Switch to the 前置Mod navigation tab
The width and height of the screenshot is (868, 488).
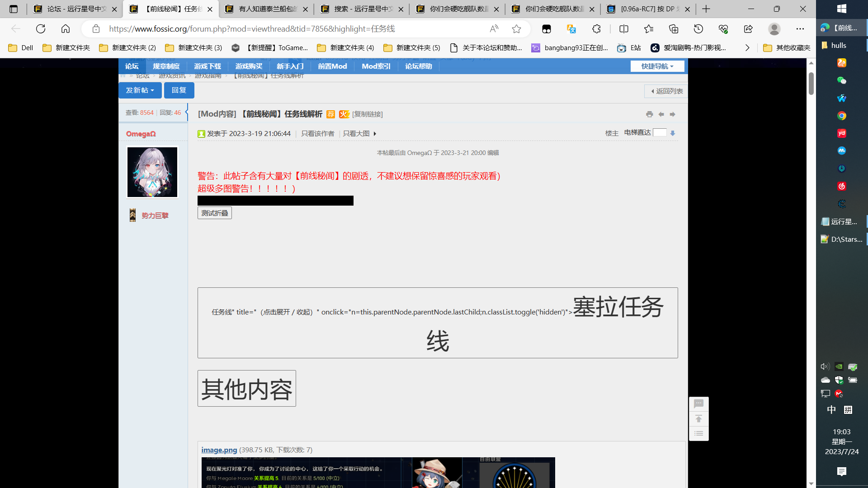click(332, 66)
